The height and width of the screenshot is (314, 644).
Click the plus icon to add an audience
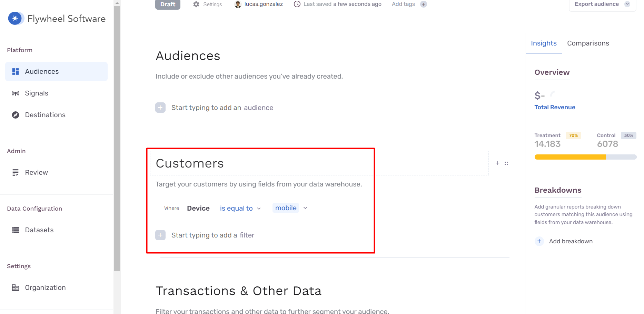[x=160, y=108]
